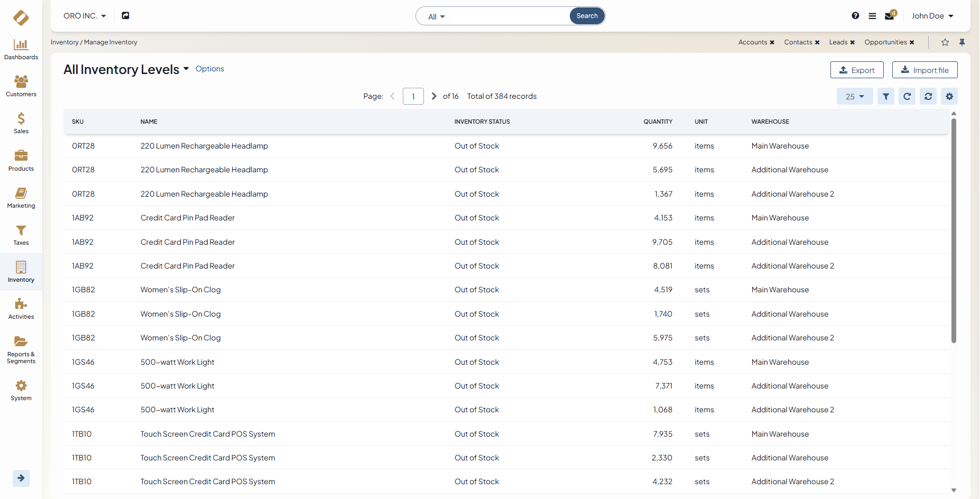The image size is (980, 499).
Task: Open Reports & Segments sidebar menu
Action: [x=21, y=350]
